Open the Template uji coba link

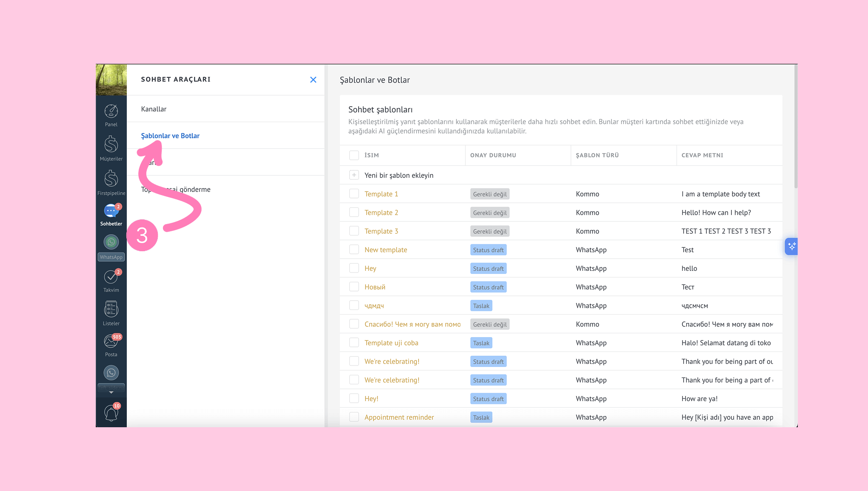pos(391,343)
